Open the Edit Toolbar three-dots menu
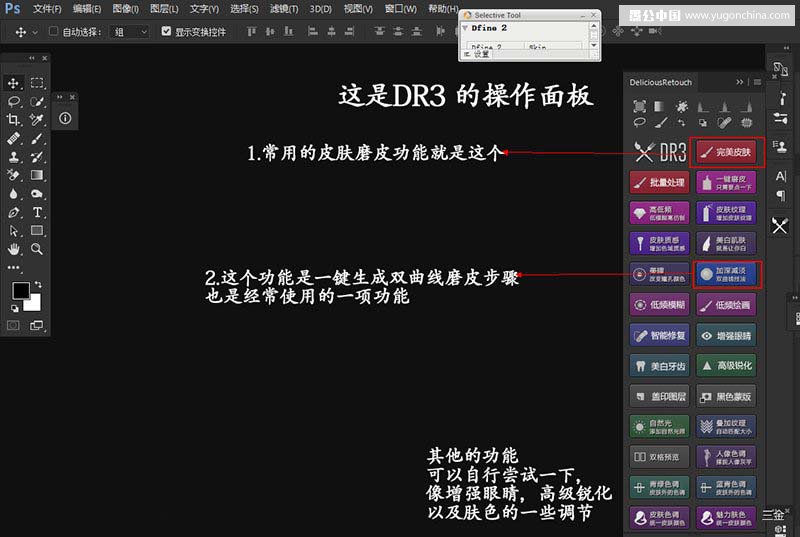This screenshot has height=537, width=800. point(14,267)
